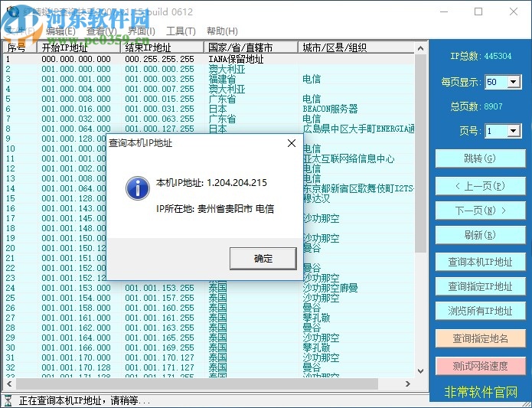The height and width of the screenshot is (408, 532).
Task: Click the orange 查询指定地名 button
Action: point(480,338)
